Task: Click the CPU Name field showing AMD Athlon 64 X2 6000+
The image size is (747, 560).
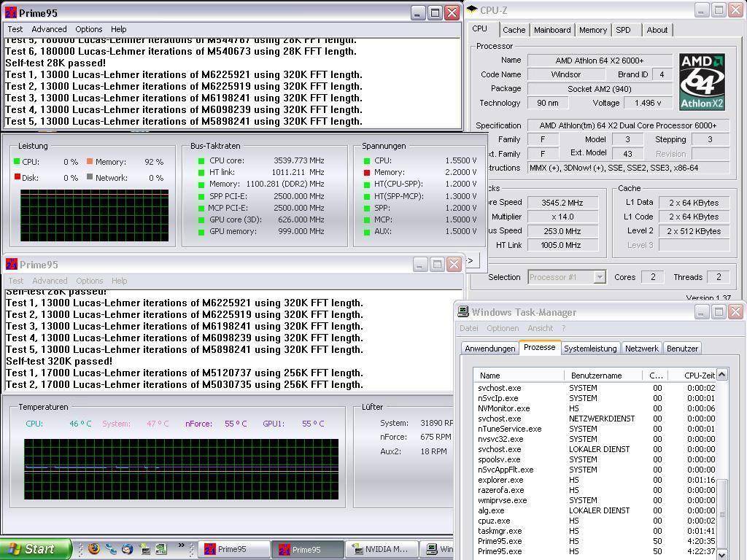Action: [x=600, y=61]
